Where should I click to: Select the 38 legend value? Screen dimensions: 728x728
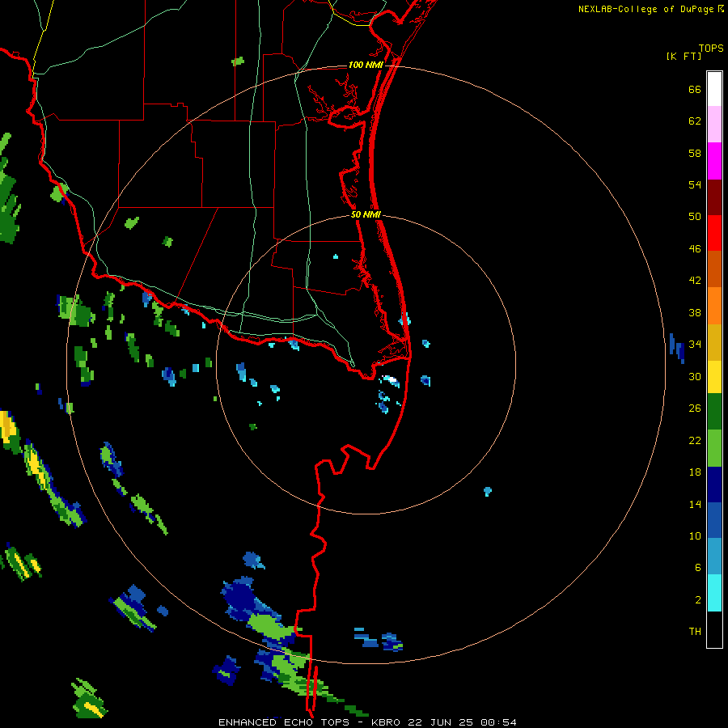pos(695,313)
